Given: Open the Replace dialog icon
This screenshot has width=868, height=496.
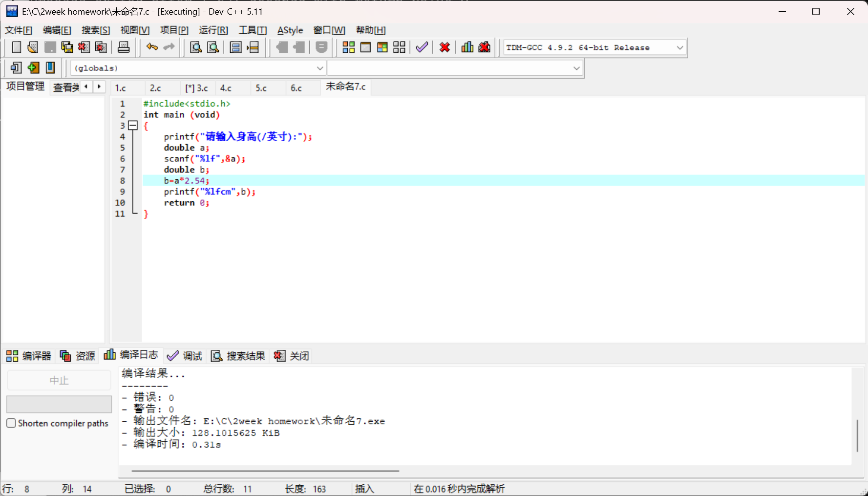Looking at the screenshot, I should point(213,47).
